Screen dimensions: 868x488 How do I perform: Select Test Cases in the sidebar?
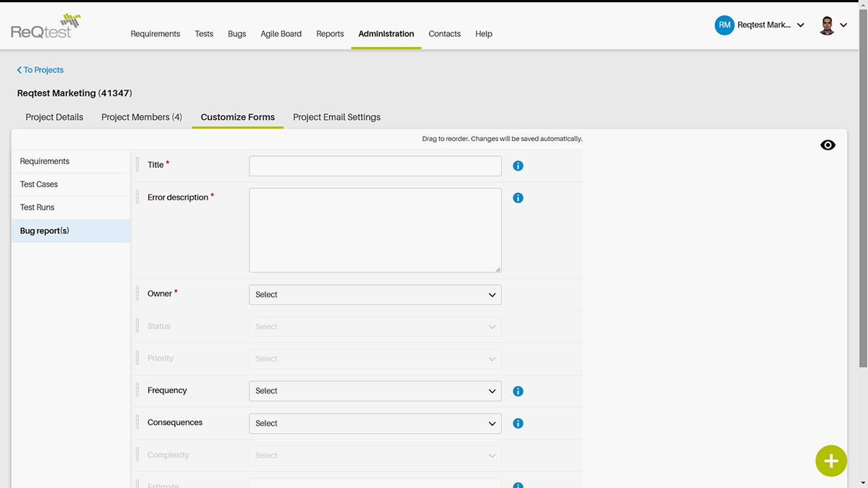[x=39, y=184]
